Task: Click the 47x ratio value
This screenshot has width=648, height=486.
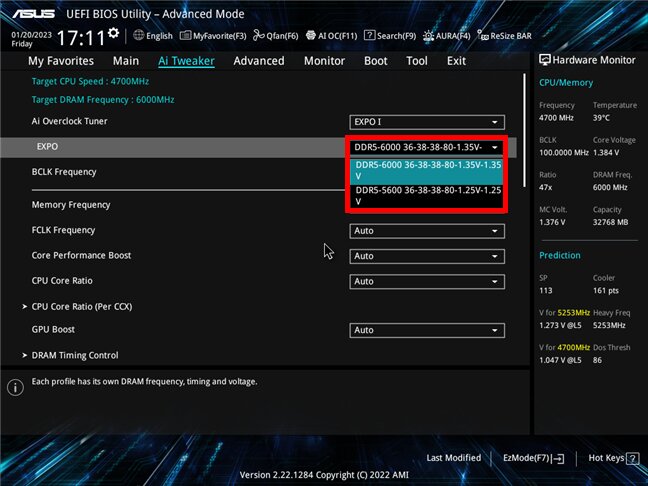Action: point(546,188)
